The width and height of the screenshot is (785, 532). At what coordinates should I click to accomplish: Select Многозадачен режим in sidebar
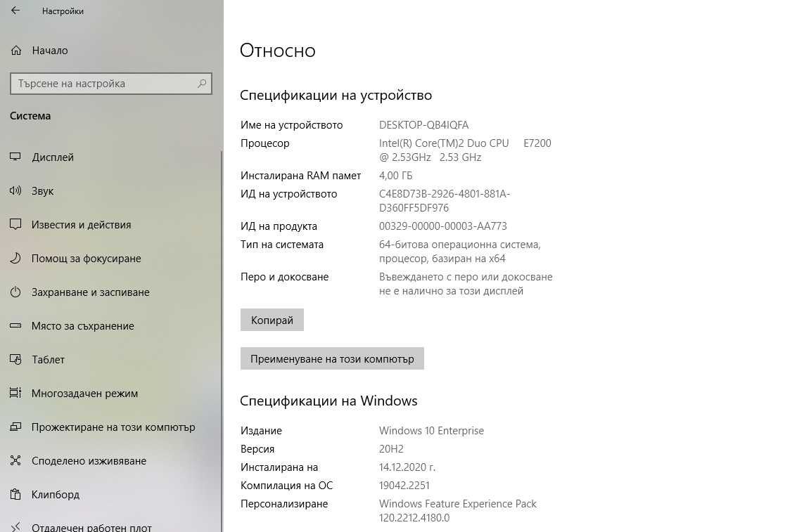[110, 393]
